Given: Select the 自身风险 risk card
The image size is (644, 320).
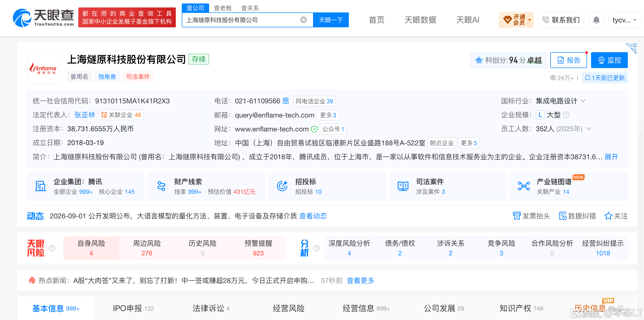Looking at the screenshot, I should point(91,248).
